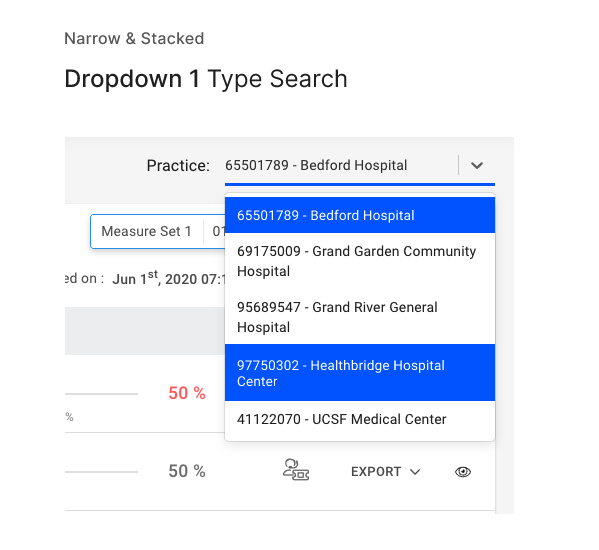Image resolution: width=599 pixels, height=550 pixels.
Task: Pick 95689547 - Grand River General Hospital
Action: pos(360,317)
